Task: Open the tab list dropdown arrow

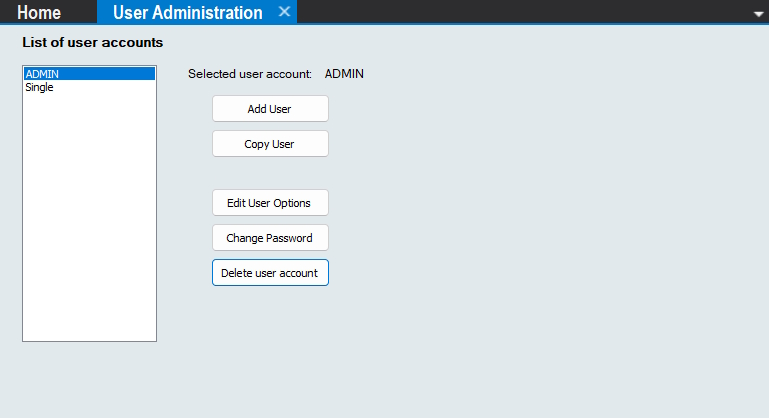Action: tap(758, 14)
